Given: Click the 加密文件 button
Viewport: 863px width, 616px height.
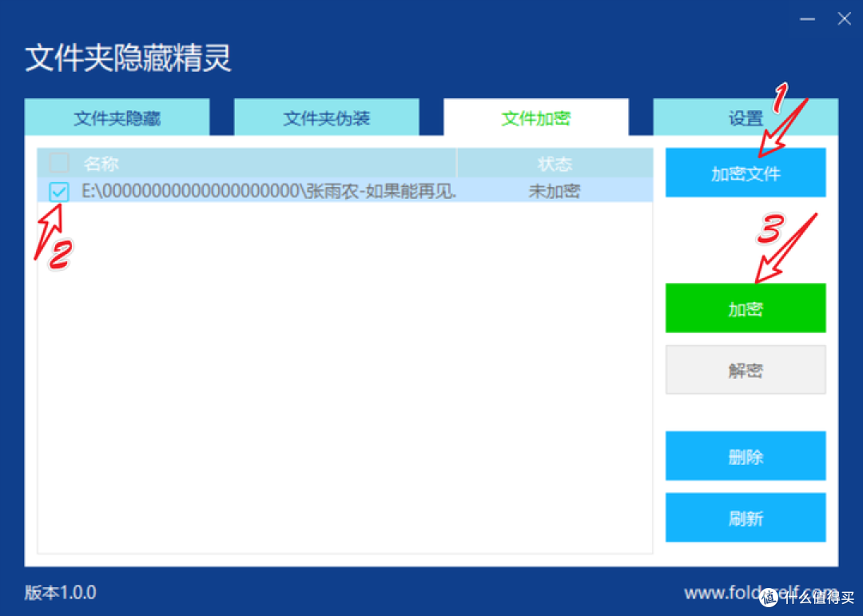Looking at the screenshot, I should 746,173.
